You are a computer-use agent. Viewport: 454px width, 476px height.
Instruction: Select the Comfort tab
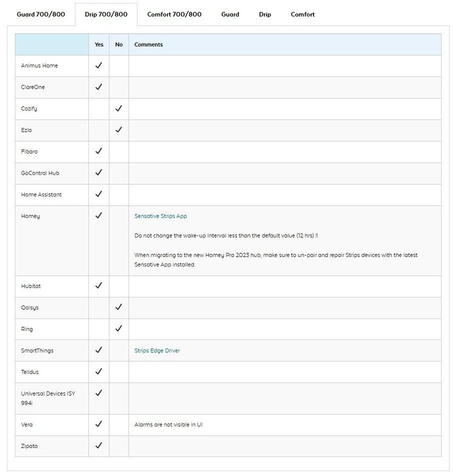pos(303,14)
